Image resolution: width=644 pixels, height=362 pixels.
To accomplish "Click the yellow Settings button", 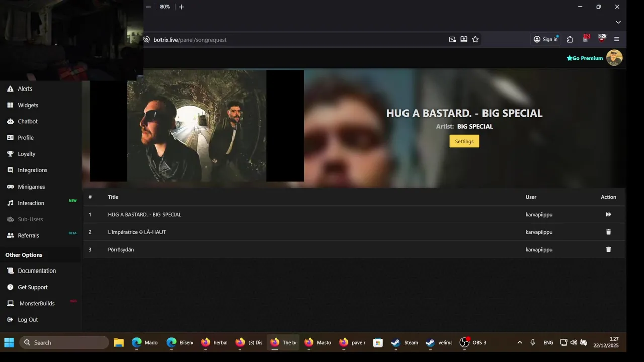I will click(x=464, y=141).
